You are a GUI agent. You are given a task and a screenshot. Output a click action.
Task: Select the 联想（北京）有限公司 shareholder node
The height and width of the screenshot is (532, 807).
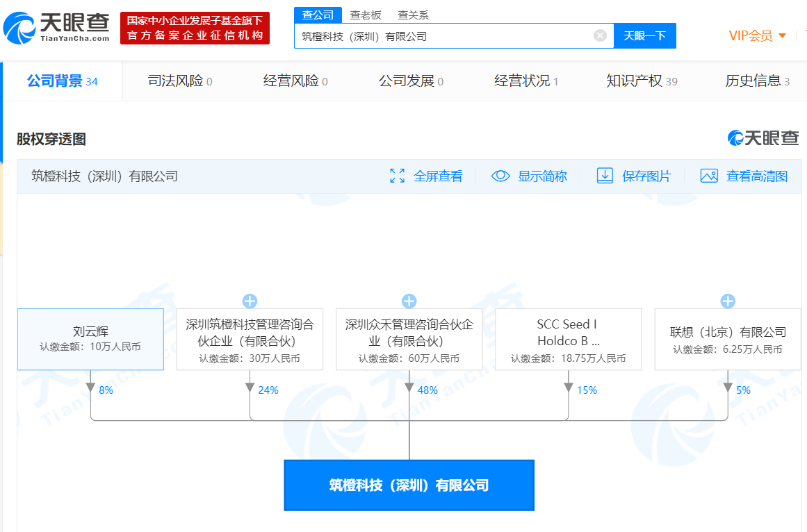coord(728,339)
